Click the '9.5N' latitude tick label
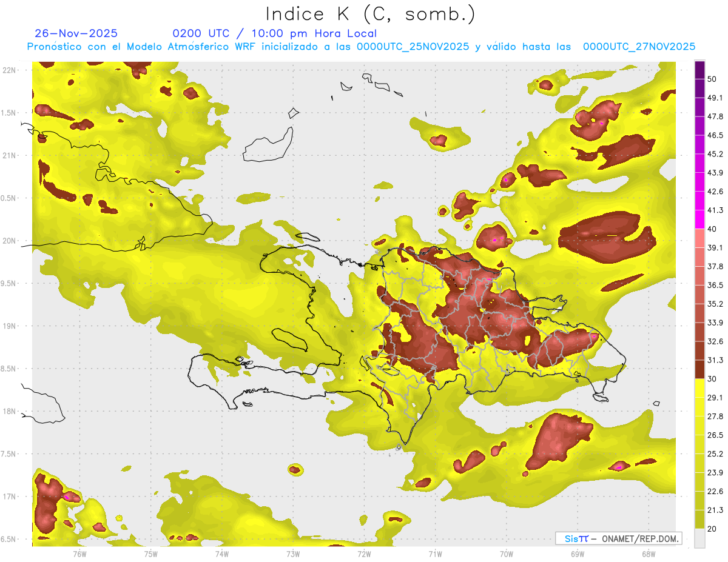 coord(9,284)
